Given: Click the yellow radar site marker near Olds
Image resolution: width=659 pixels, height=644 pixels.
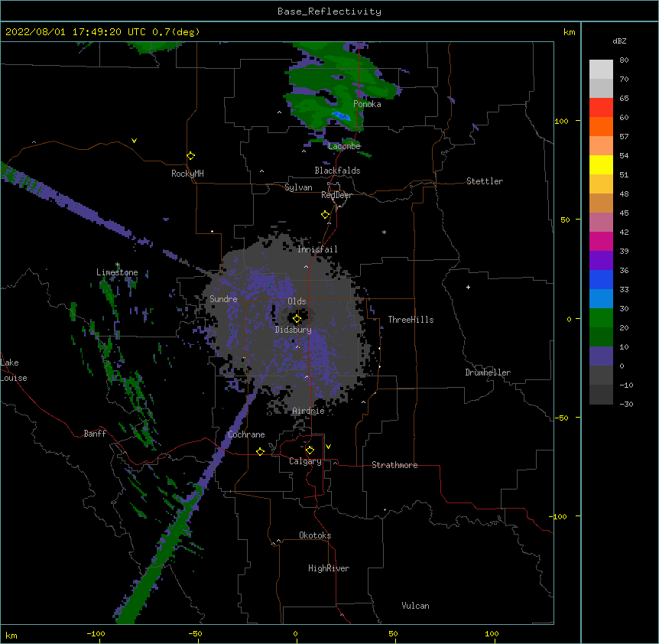Looking at the screenshot, I should [297, 319].
